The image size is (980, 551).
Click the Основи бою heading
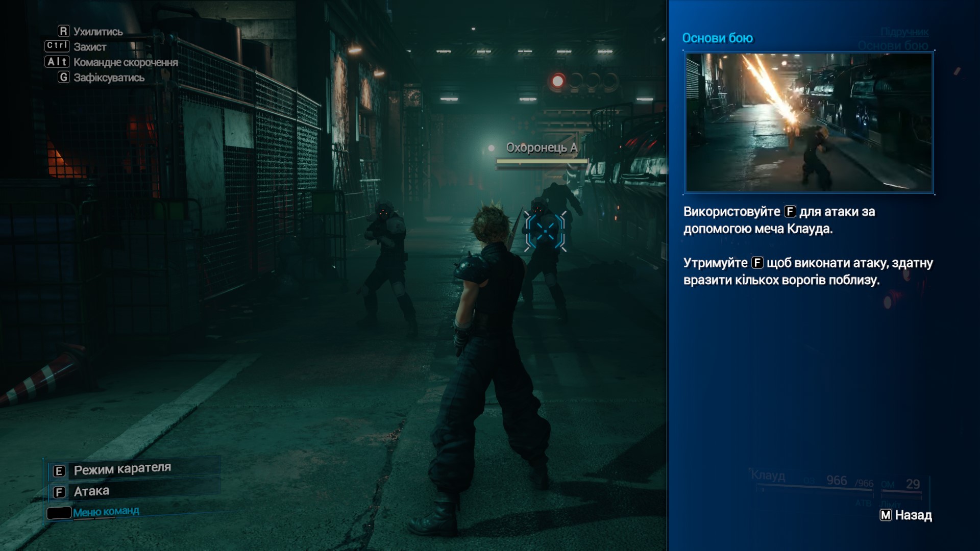(717, 38)
